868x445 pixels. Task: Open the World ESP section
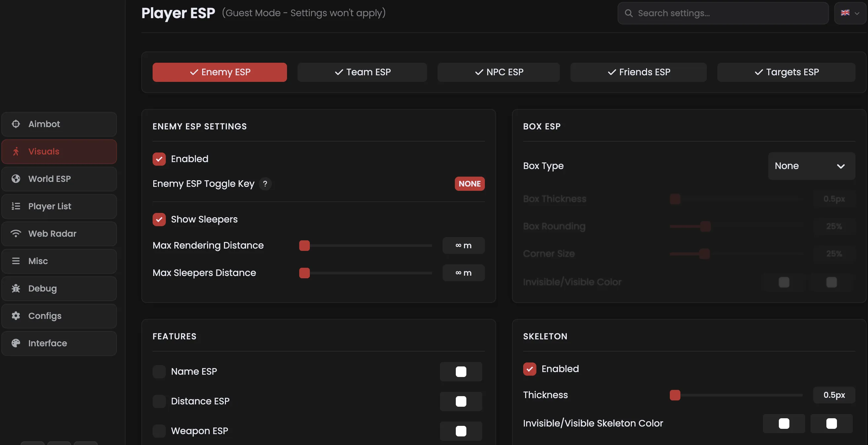(x=59, y=179)
